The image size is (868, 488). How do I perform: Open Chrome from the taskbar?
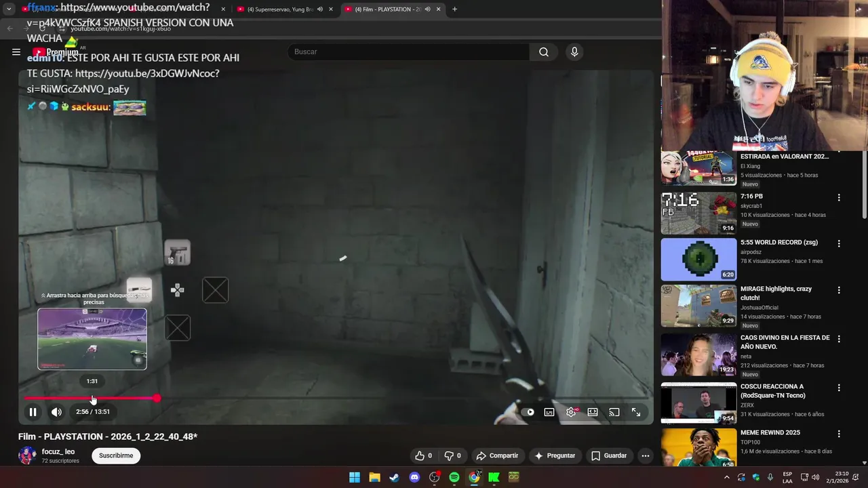point(474,477)
